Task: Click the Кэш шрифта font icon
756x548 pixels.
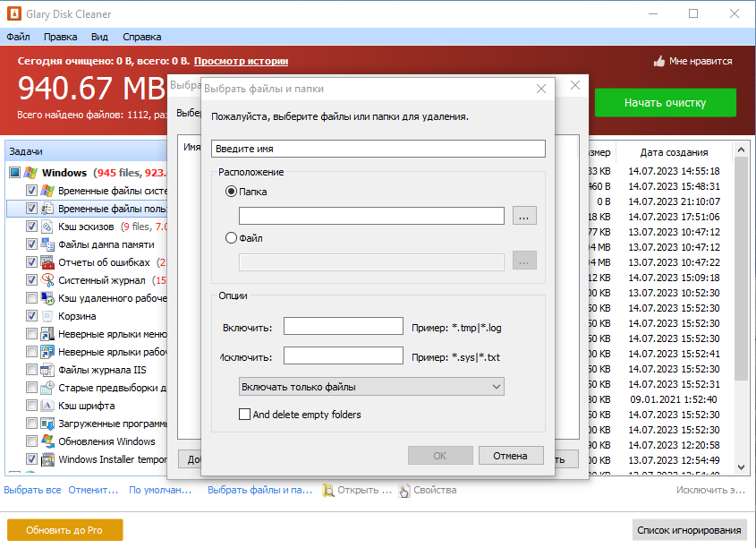Action: 47,406
